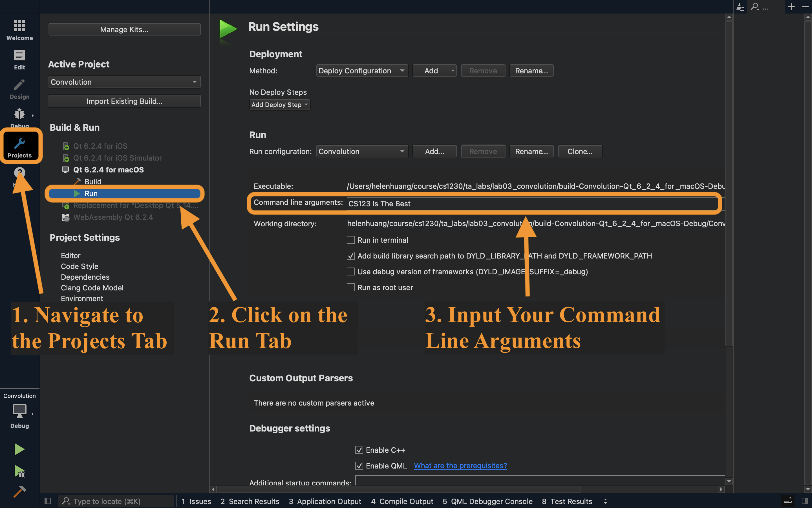Switch to Debug mode in sidebar

coord(19,118)
